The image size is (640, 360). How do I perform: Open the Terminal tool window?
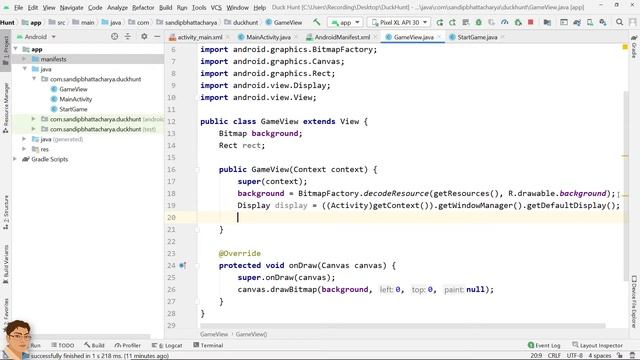(x=208, y=345)
